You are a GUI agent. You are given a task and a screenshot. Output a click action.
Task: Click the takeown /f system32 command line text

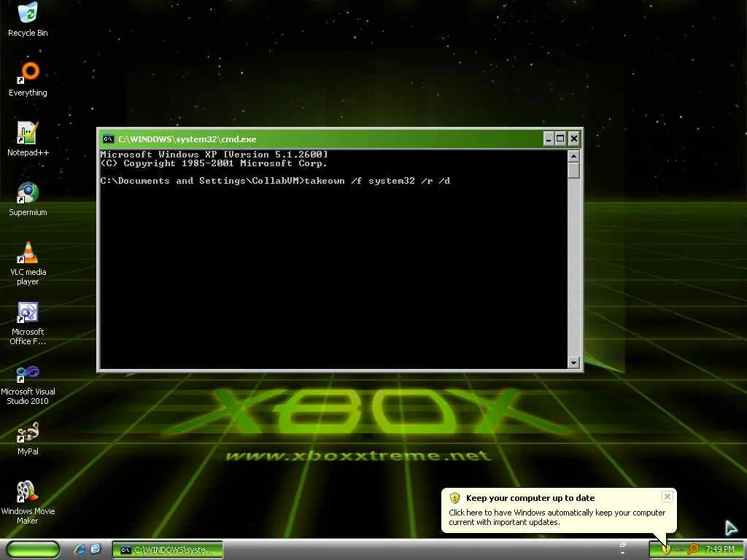point(377,181)
